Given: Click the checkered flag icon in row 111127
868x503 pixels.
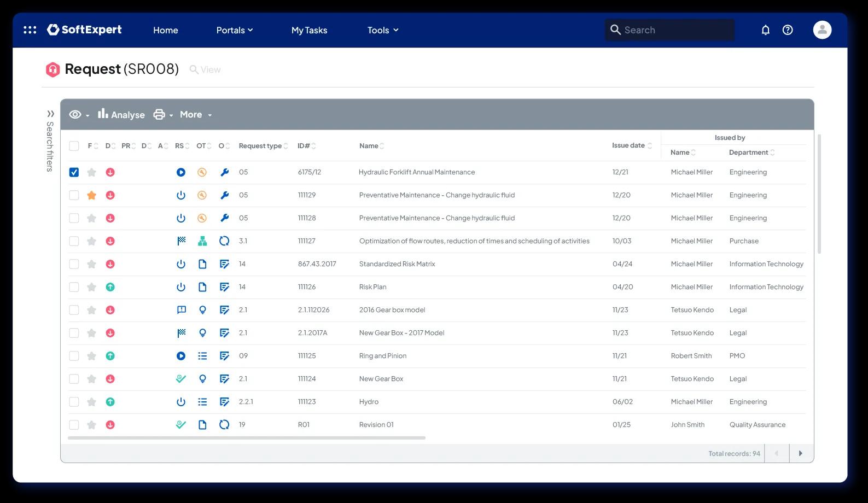Looking at the screenshot, I should pos(181,241).
